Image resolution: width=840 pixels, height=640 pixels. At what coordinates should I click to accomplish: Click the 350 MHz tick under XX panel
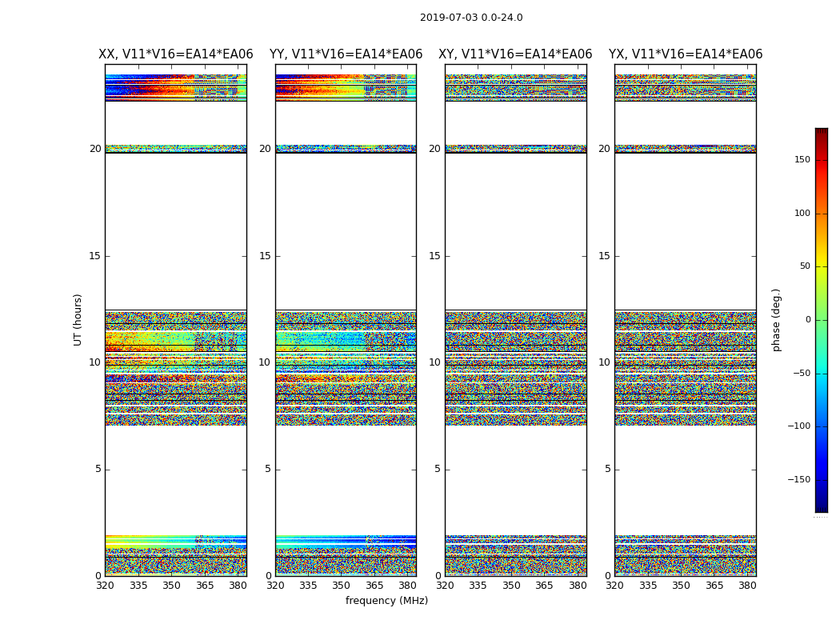[171, 586]
